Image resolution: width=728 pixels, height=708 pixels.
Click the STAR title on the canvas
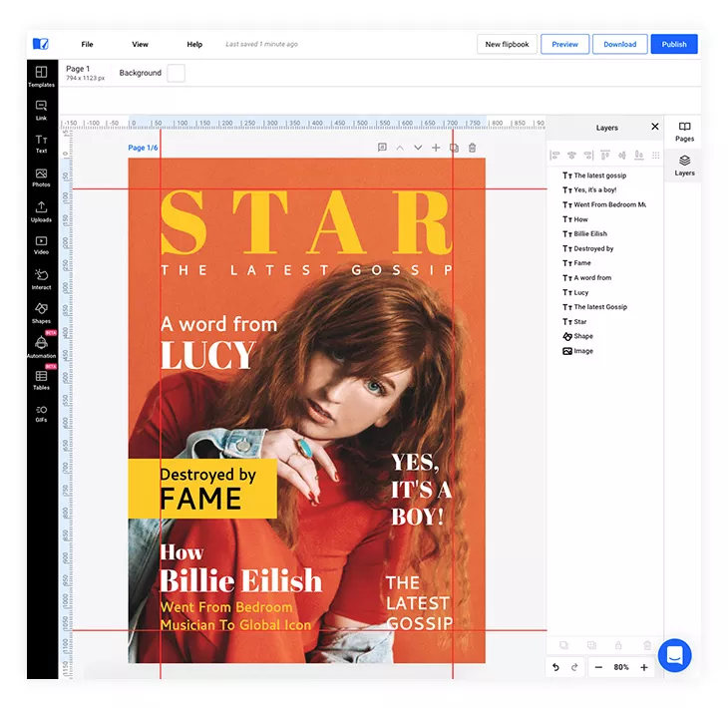306,222
